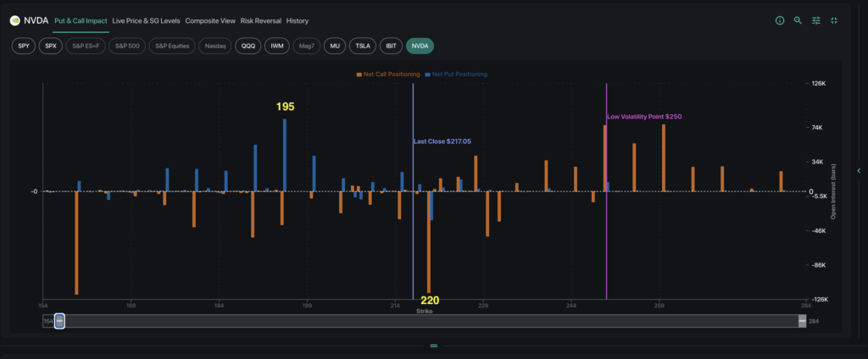This screenshot has height=359, width=868.
Task: Click the 74K y-axis label
Action: click(x=818, y=128)
